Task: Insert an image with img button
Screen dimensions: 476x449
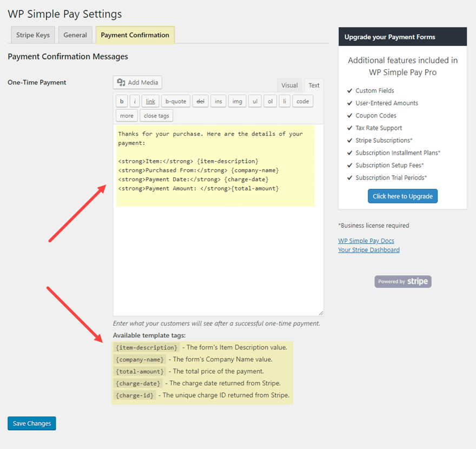Action: [x=237, y=101]
